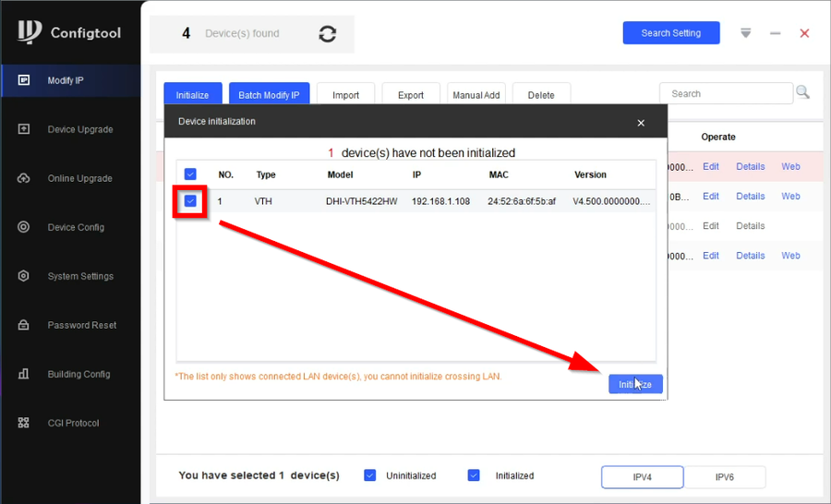Click the Operate column header
The image size is (831, 504).
(x=718, y=137)
